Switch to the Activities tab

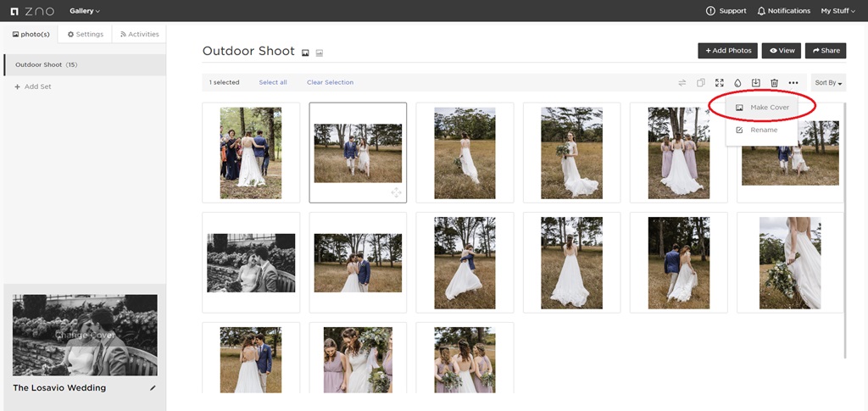[140, 34]
